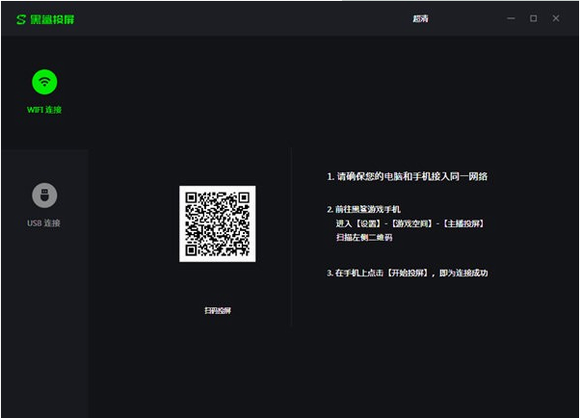
Task: Click instruction 3 about 开始投屏
Action: [407, 273]
